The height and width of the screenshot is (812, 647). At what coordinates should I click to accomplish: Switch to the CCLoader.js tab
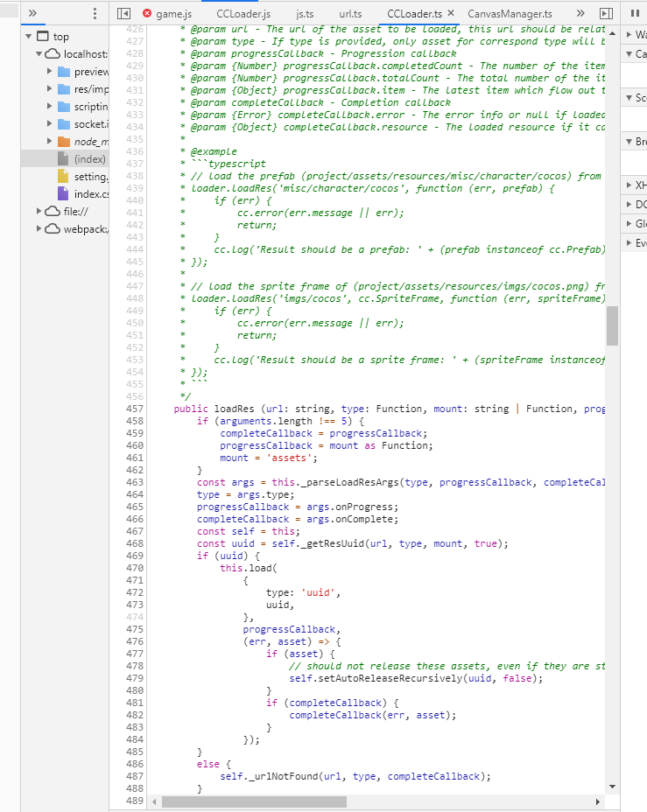pyautogui.click(x=243, y=14)
